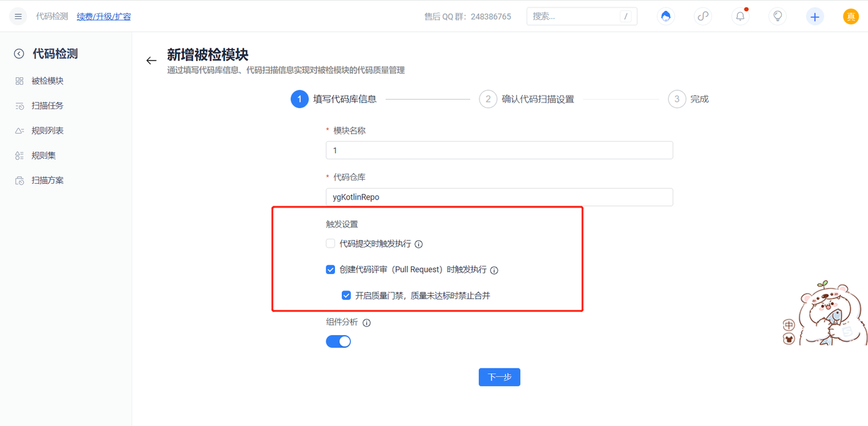Open the user avatar menu
Image resolution: width=868 pixels, height=426 pixels.
coord(850,16)
